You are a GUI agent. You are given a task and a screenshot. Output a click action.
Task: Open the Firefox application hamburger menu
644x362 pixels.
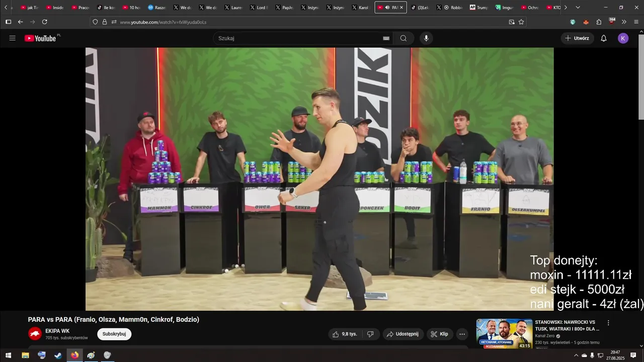[x=636, y=22]
